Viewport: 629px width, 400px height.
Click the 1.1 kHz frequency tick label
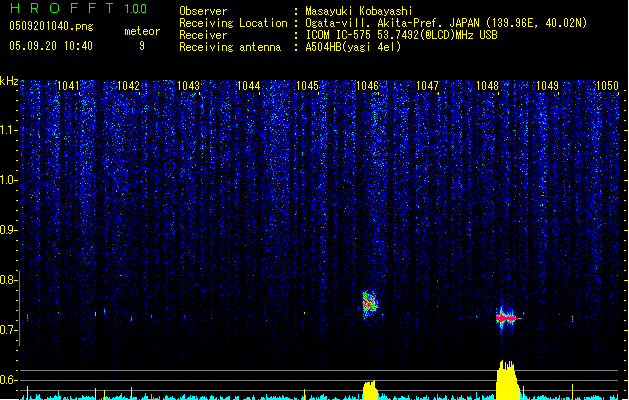click(8, 130)
